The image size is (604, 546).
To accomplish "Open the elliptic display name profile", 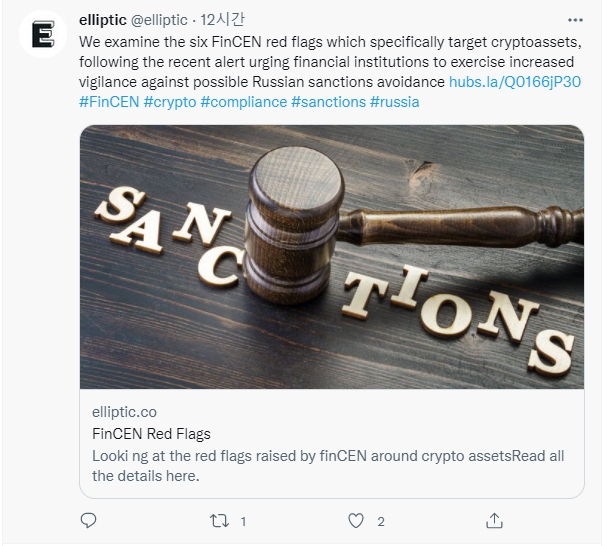I will tap(102, 20).
